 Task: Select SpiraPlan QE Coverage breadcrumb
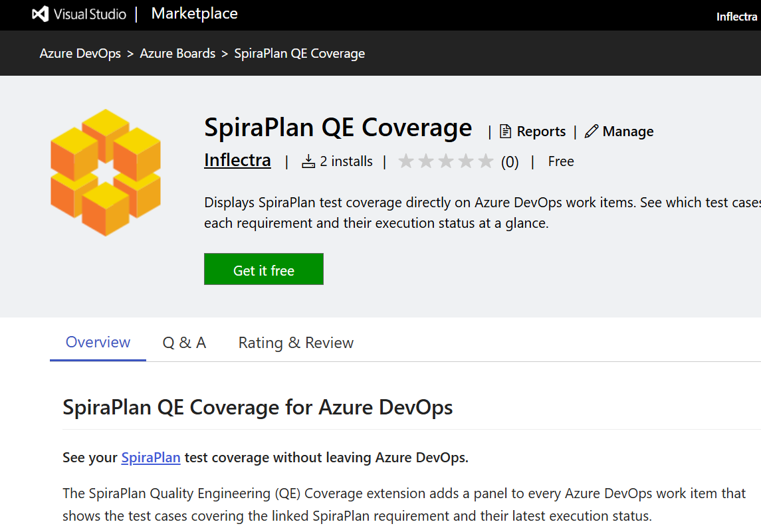(300, 53)
